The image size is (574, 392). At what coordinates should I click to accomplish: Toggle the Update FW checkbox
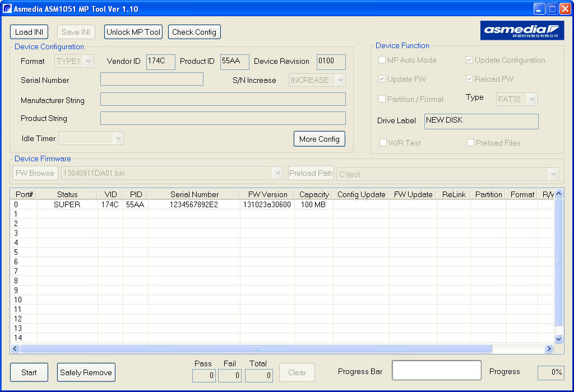point(382,78)
